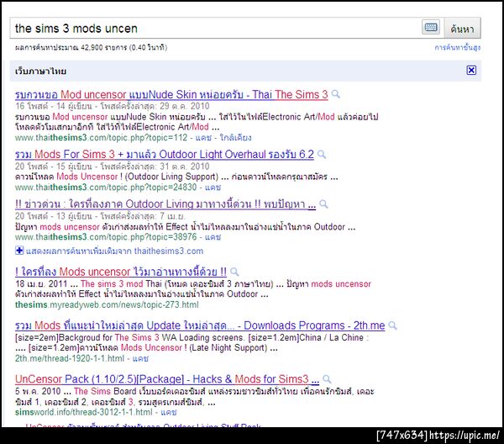
Task: Preview magnifier beside 'UnCensor Pack' result
Action: pyautogui.click(x=327, y=379)
